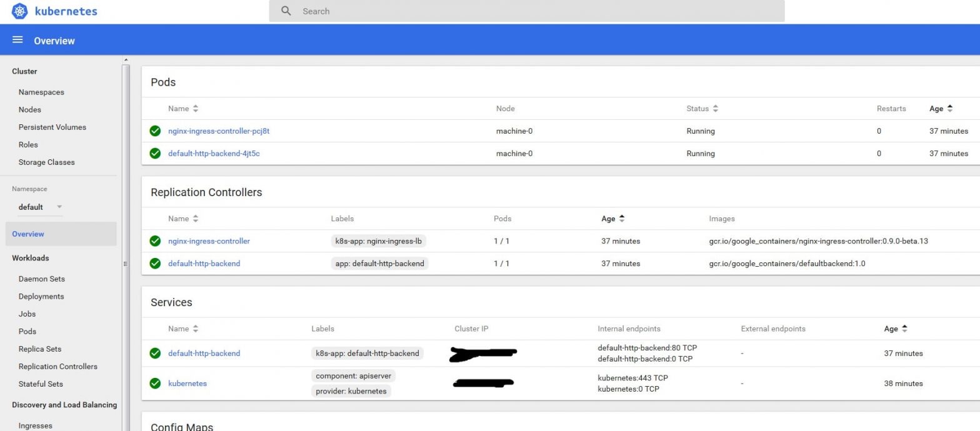The width and height of the screenshot is (980, 431).
Task: Click kubernetes:443 TCP endpoint text
Action: pyautogui.click(x=632, y=378)
